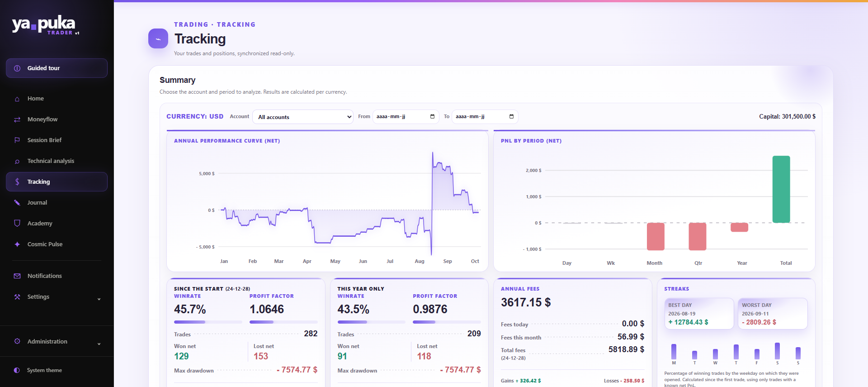Click the From date input field
This screenshot has height=387, width=868.
tap(406, 117)
